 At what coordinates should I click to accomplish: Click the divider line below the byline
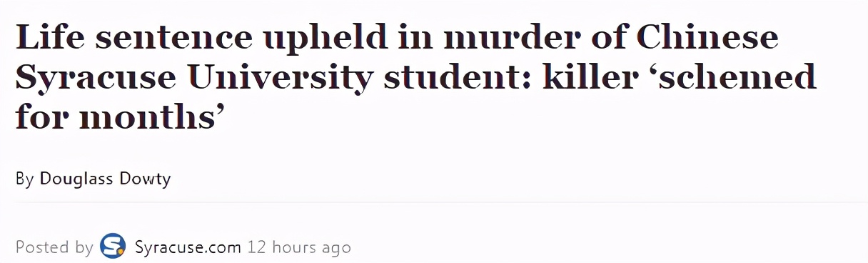(434, 202)
